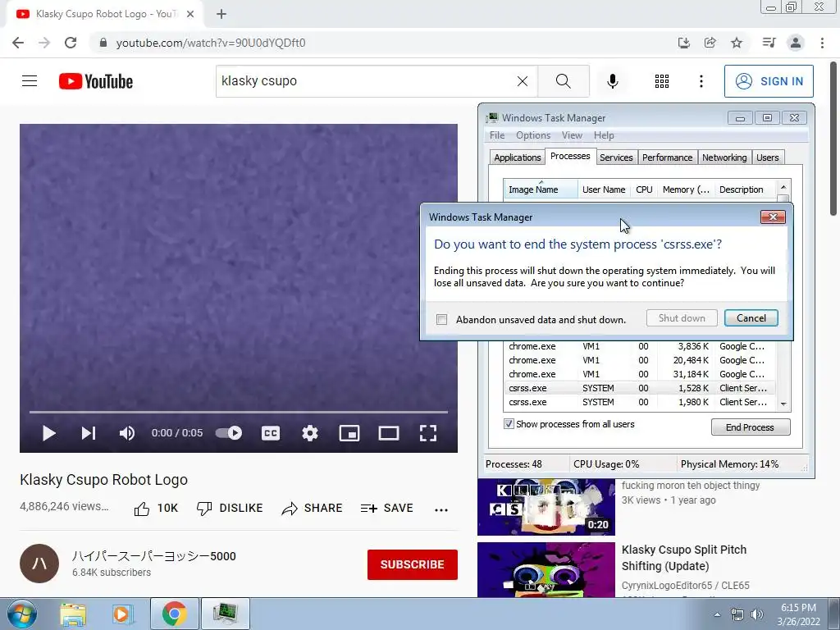This screenshot has height=630, width=840.
Task: Mute the video volume
Action: (127, 433)
